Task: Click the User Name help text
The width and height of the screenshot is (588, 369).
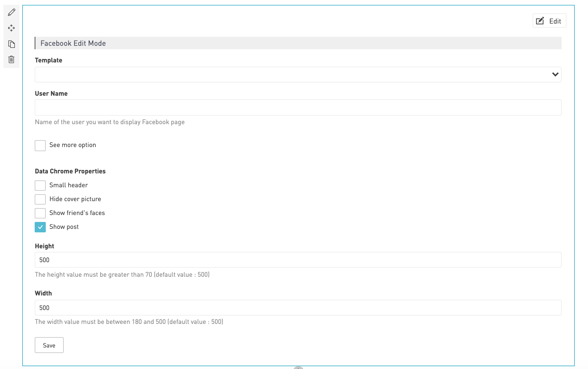Action: coord(110,122)
